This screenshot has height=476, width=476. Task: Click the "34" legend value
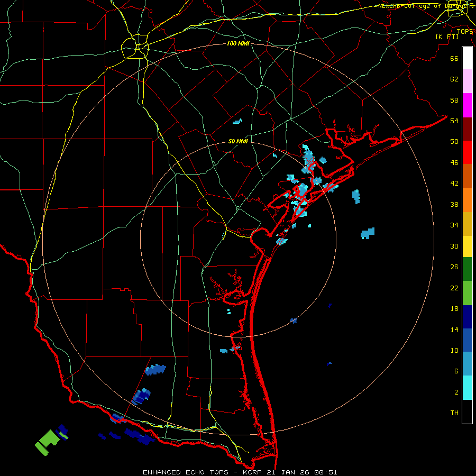454,225
